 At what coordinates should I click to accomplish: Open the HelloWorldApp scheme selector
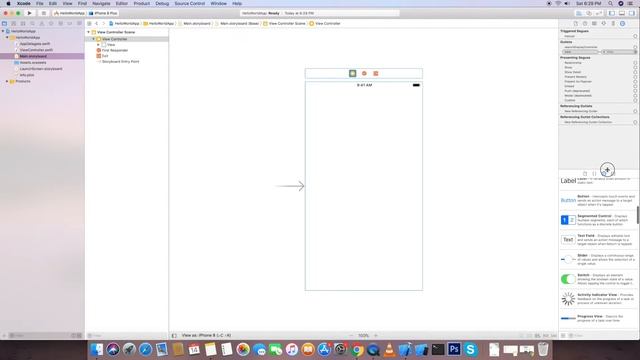(69, 13)
